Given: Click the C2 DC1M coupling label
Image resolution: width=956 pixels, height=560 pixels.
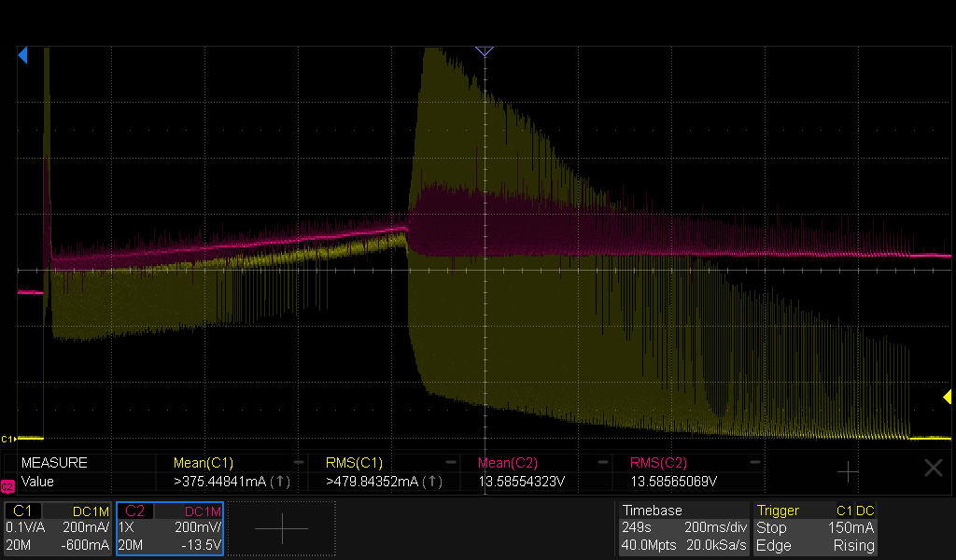Looking at the screenshot, I should coord(203,511).
